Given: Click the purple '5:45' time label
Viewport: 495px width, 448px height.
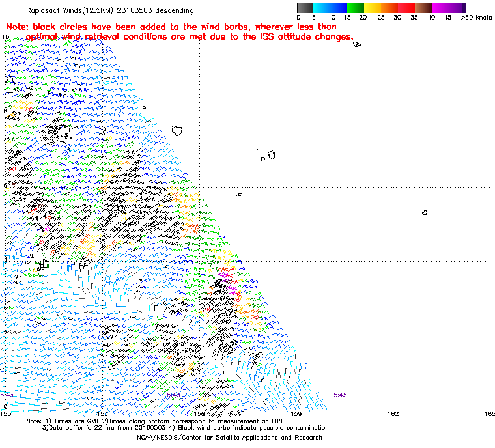Looking at the screenshot, I should (340, 395).
